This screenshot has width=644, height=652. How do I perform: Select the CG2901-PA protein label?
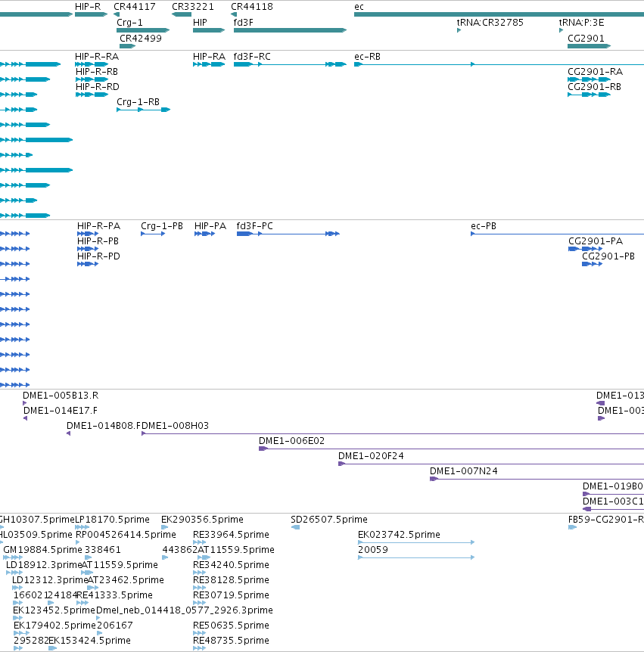(x=596, y=241)
